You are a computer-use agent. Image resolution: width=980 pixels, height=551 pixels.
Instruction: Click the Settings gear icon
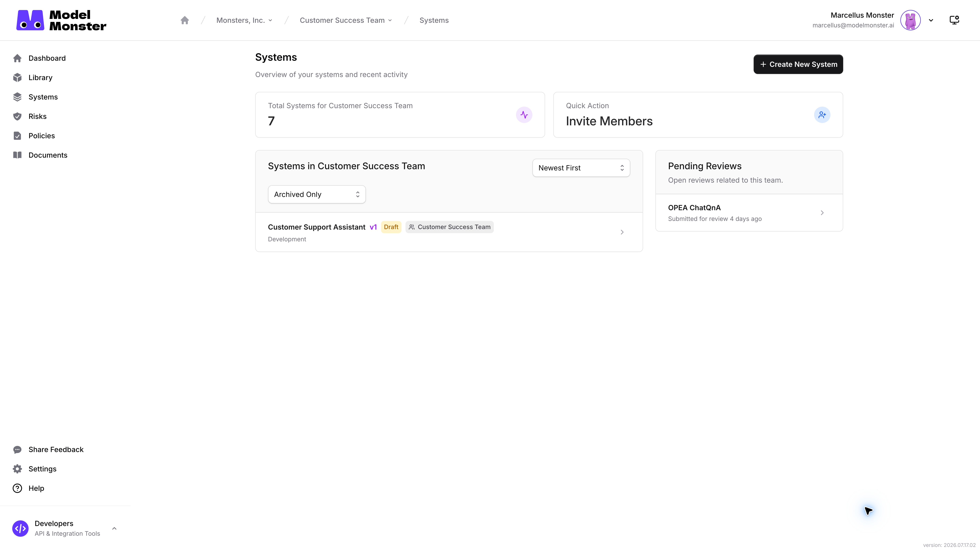(18, 469)
